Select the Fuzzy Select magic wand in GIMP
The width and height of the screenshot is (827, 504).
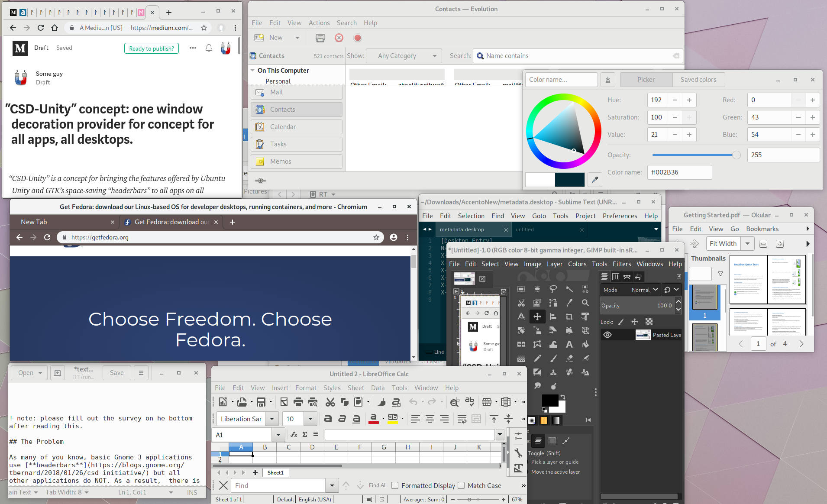click(x=569, y=289)
